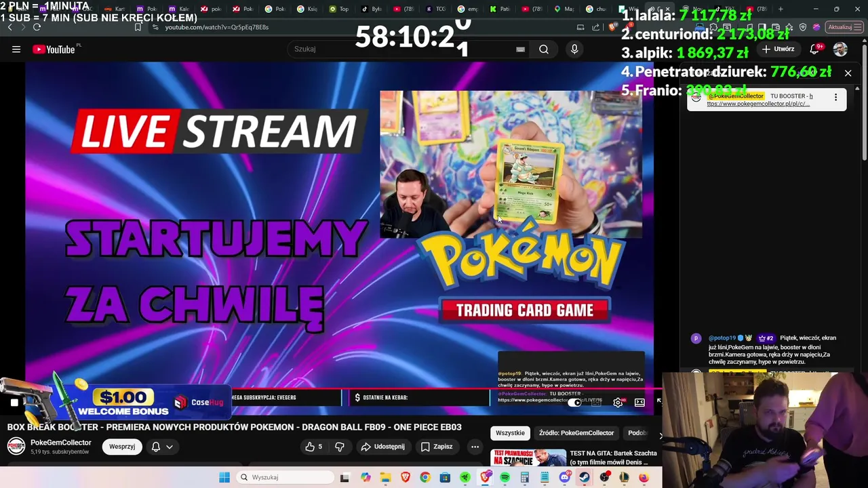The image size is (868, 488).
Task: Toggle the autoplay switch in the player
Action: [x=574, y=403]
